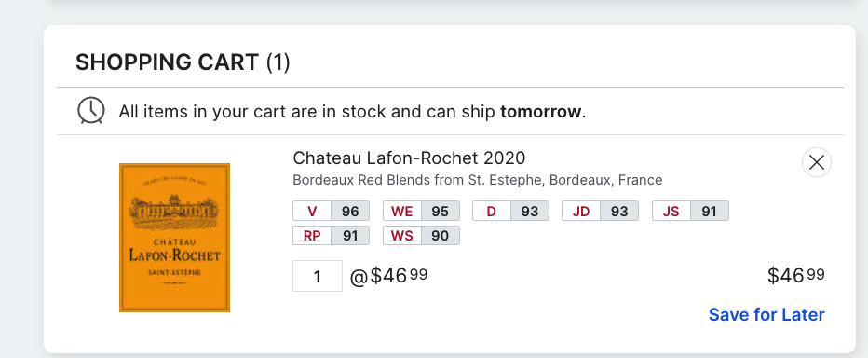Remove Chateau Lafon-Rochet from cart
This screenshot has height=358, width=868.
[x=817, y=162]
